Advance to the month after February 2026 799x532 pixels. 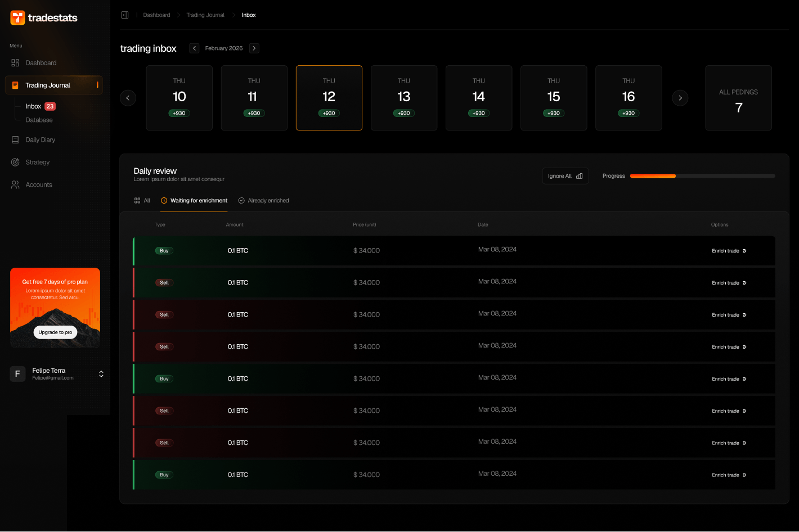click(254, 48)
